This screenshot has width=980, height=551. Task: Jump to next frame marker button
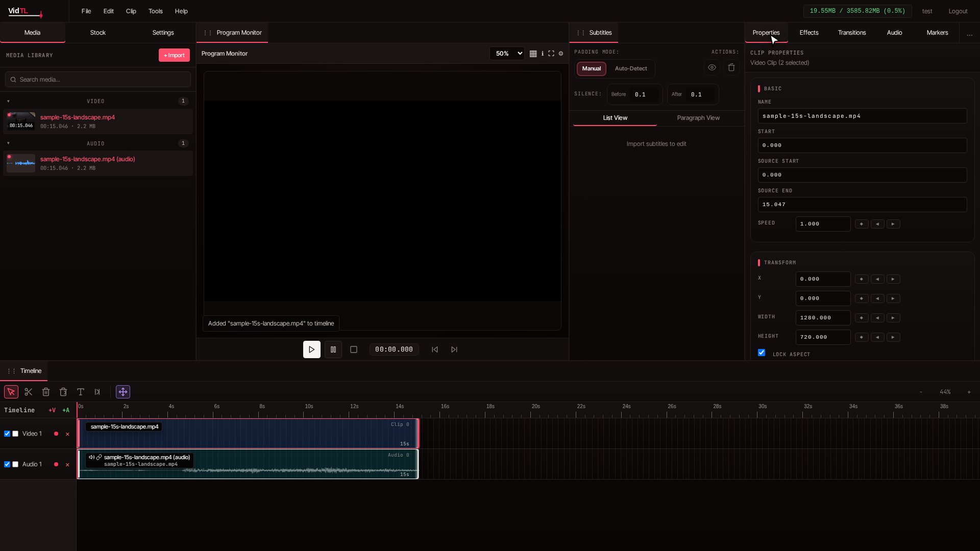point(454,349)
